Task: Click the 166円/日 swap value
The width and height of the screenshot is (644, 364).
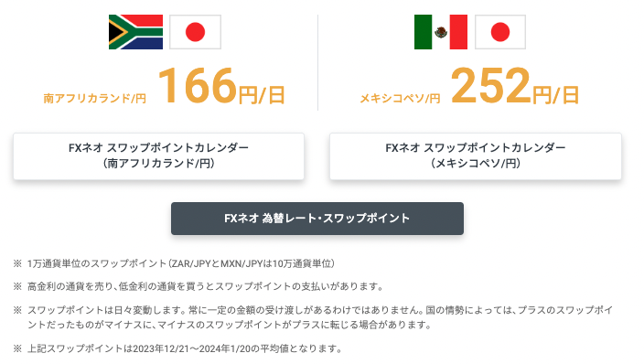Action: point(221,86)
